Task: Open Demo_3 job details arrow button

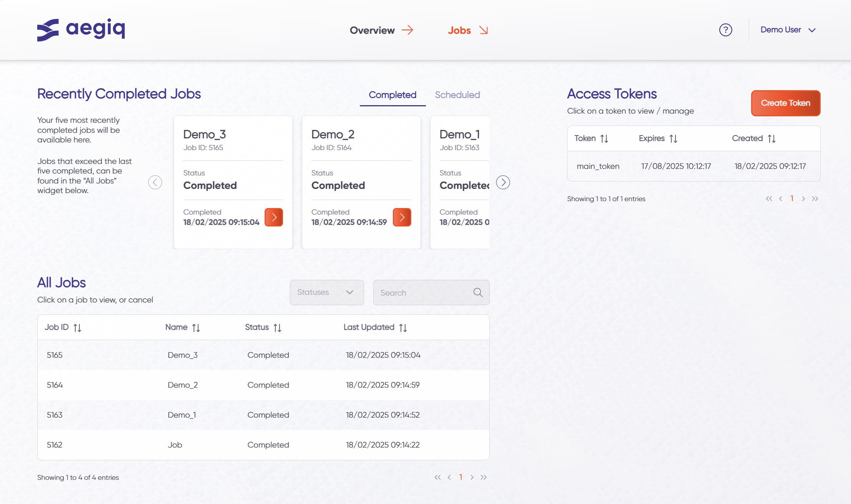Action: coord(274,217)
